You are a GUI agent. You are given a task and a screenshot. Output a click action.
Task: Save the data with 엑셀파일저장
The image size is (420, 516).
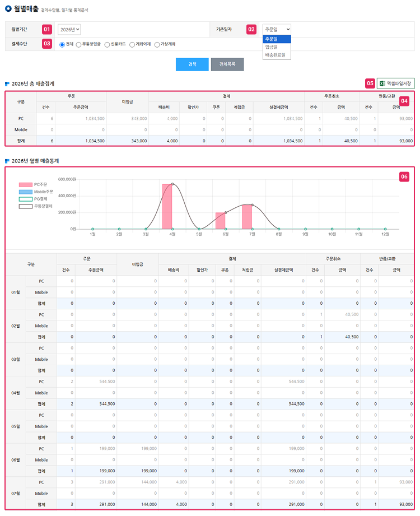click(x=396, y=83)
